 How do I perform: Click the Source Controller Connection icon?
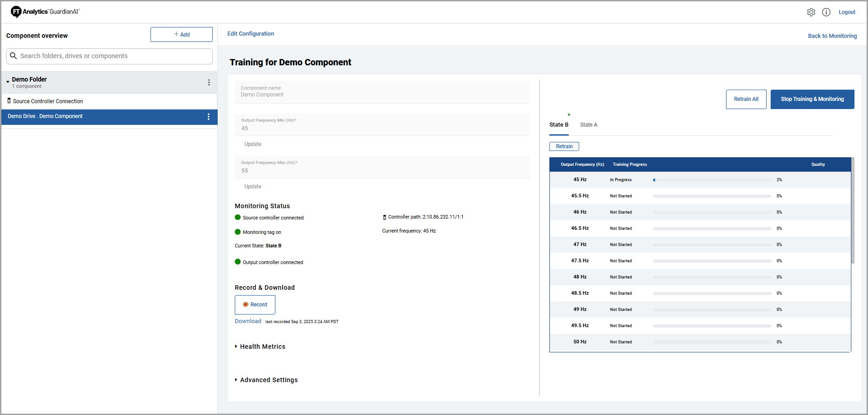[9, 101]
